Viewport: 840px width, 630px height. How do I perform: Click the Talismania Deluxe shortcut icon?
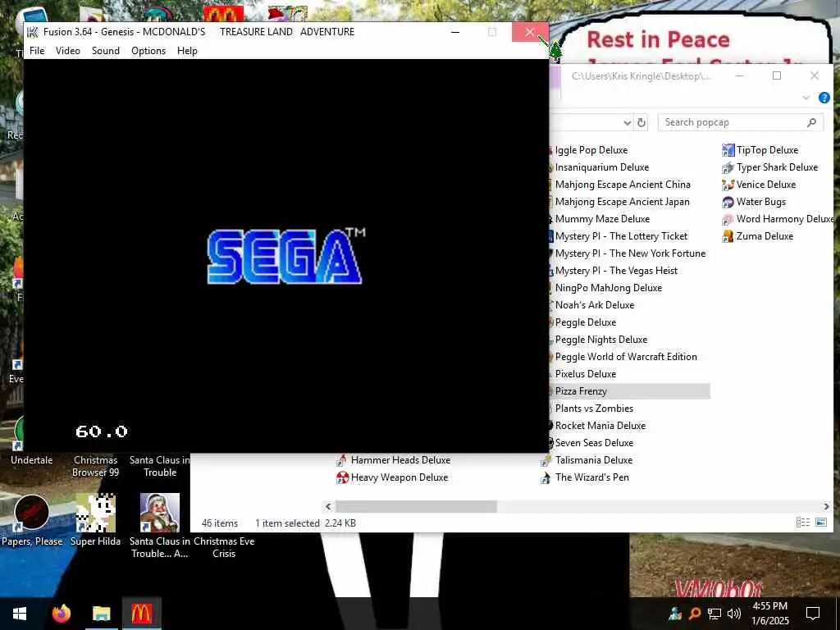point(546,460)
